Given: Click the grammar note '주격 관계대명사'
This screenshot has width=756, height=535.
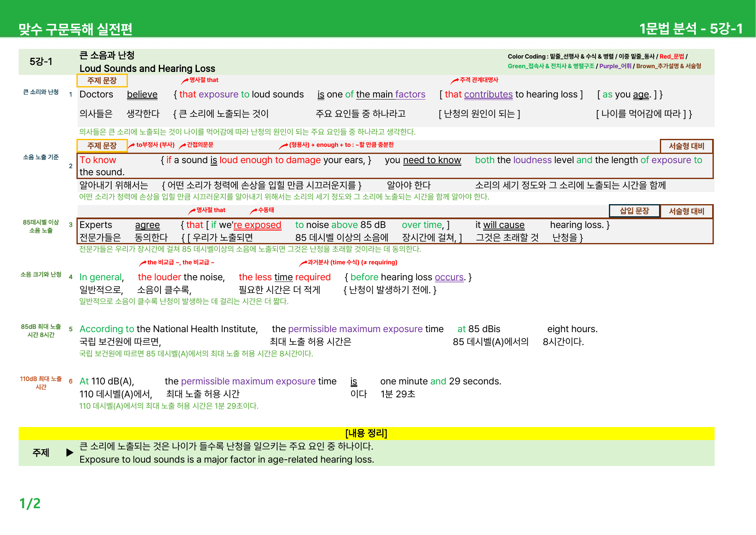Looking at the screenshot, I should click(x=479, y=80).
